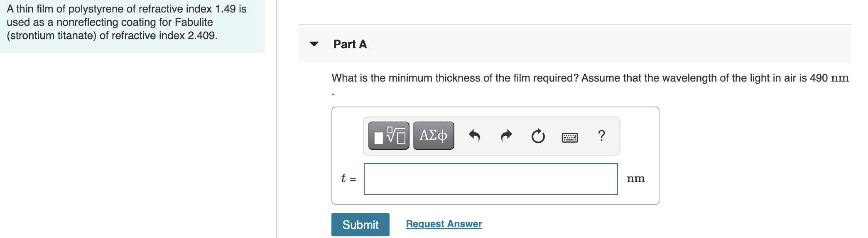
Task: Click the nm unit beside the input
Action: [635, 179]
